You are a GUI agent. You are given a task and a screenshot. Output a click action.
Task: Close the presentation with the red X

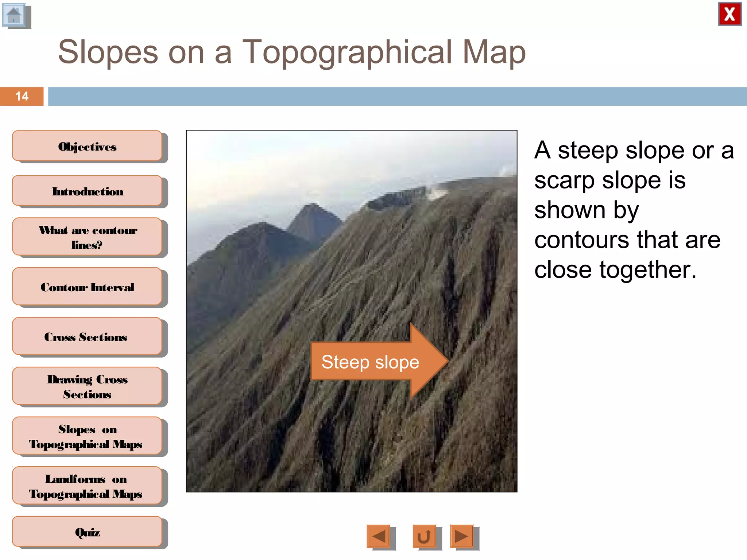729,15
